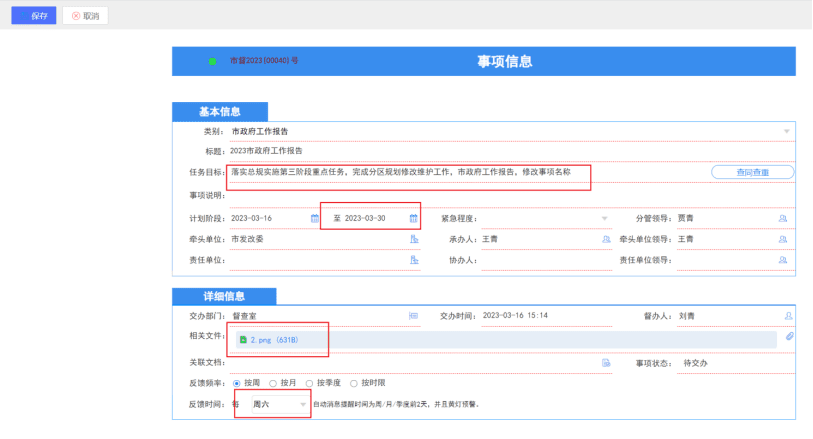Viewport: 813px width, 439px height.
Task: Click the empty 责任单位领导 field
Action: [x=727, y=260]
